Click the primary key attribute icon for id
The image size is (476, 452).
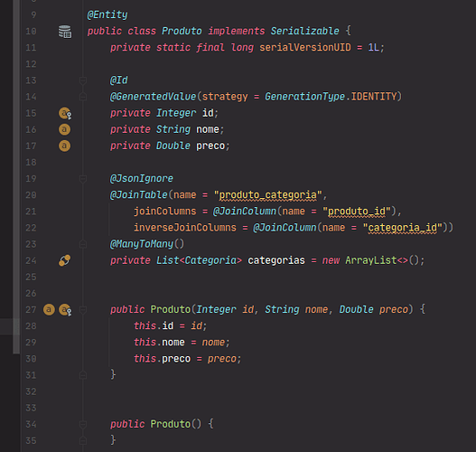pyautogui.click(x=65, y=113)
